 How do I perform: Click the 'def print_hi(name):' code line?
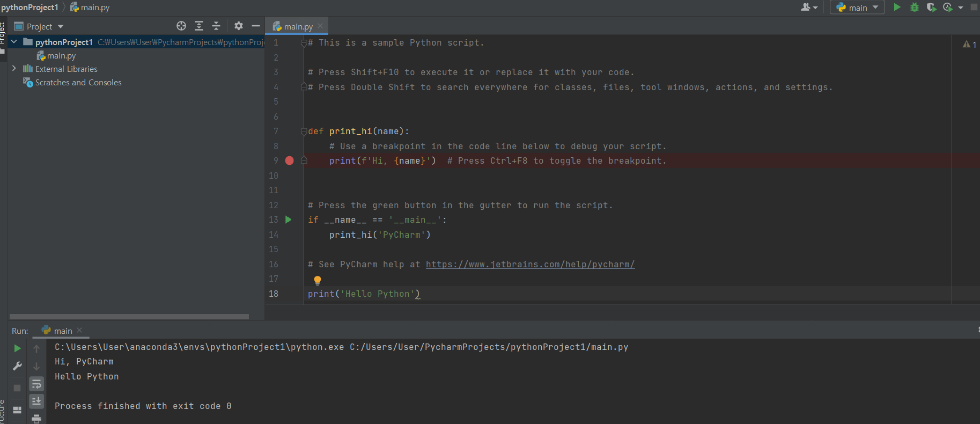[358, 131]
